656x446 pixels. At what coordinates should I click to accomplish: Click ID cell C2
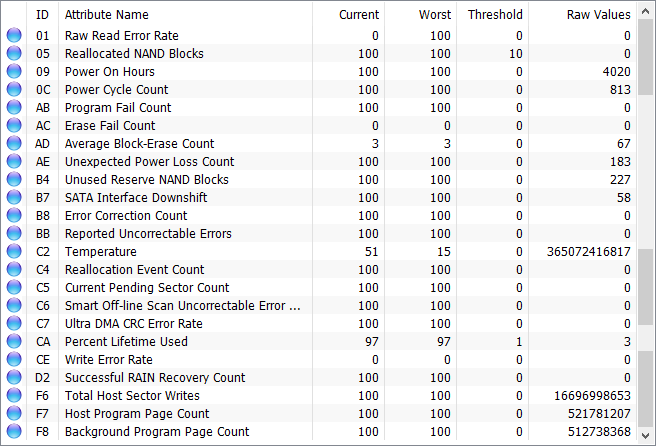tap(43, 251)
